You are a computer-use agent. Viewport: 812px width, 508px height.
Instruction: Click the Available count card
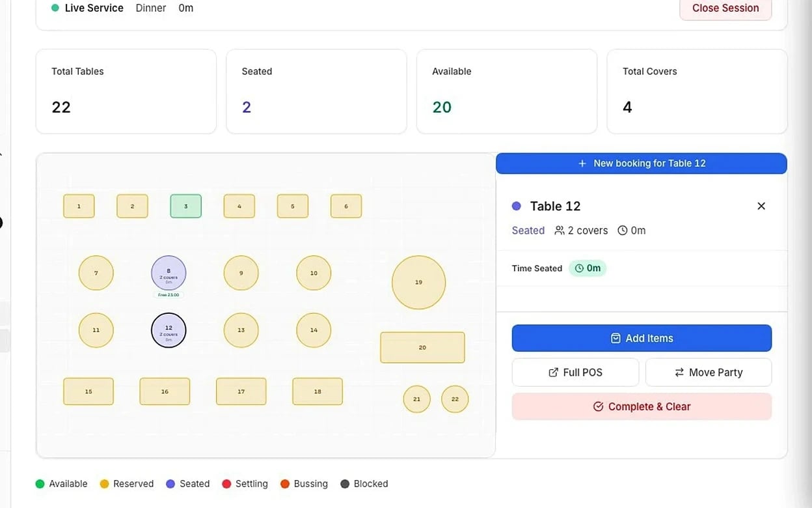(507, 91)
